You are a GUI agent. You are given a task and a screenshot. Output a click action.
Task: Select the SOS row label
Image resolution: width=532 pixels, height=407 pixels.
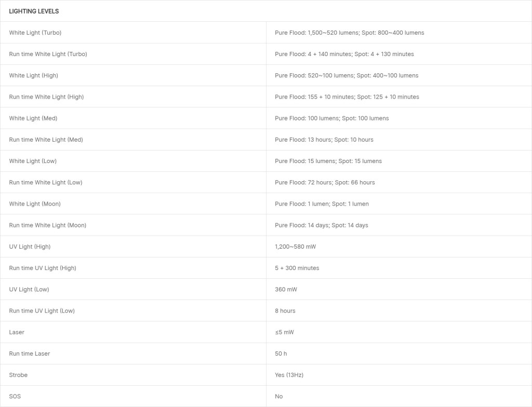15,396
